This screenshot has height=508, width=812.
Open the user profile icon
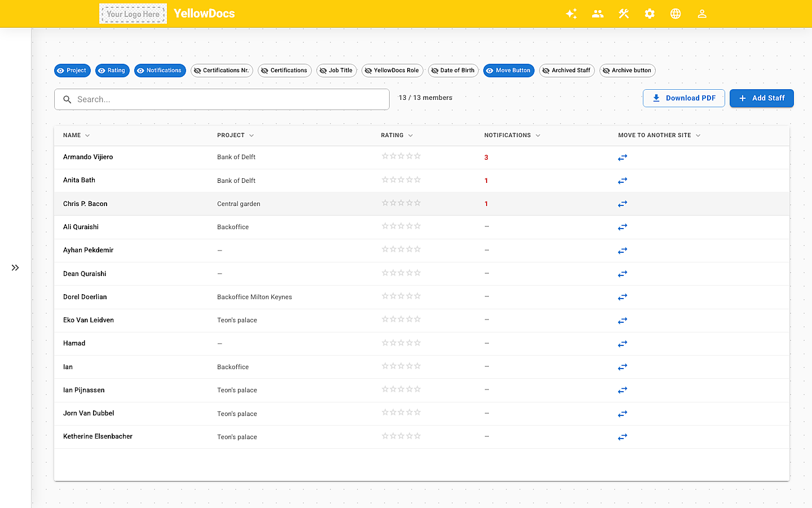click(x=702, y=14)
